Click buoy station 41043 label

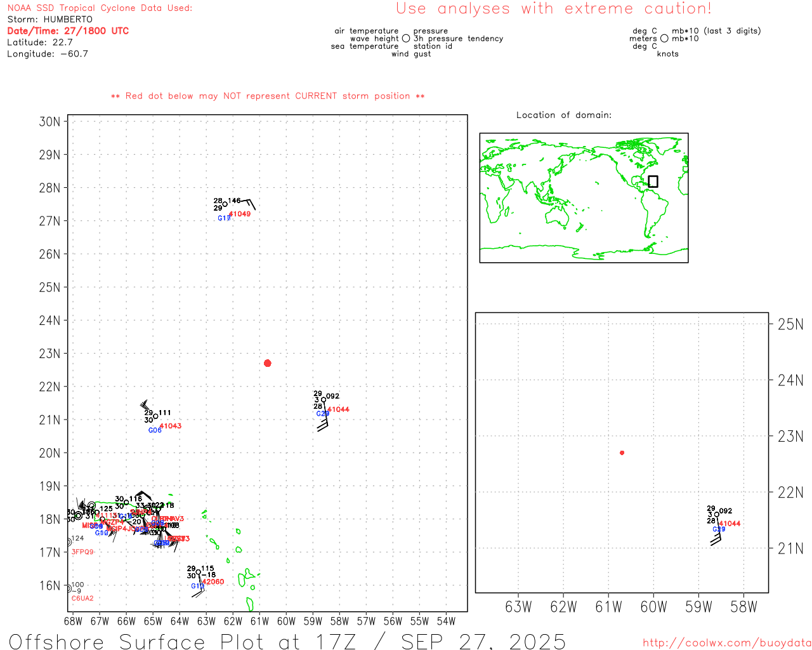(x=171, y=426)
